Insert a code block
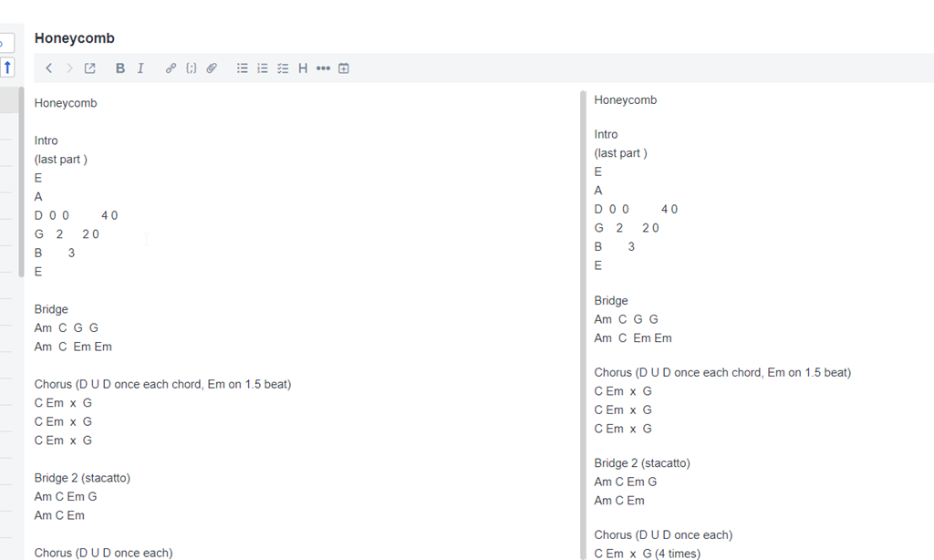Image resolution: width=934 pixels, height=560 pixels. [191, 68]
